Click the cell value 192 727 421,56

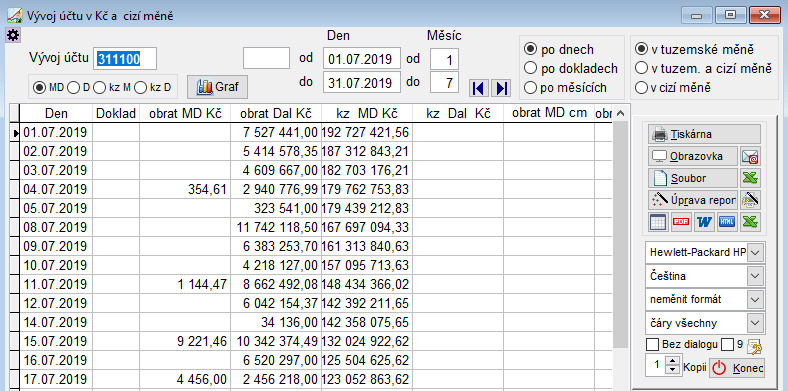pyautogui.click(x=366, y=133)
